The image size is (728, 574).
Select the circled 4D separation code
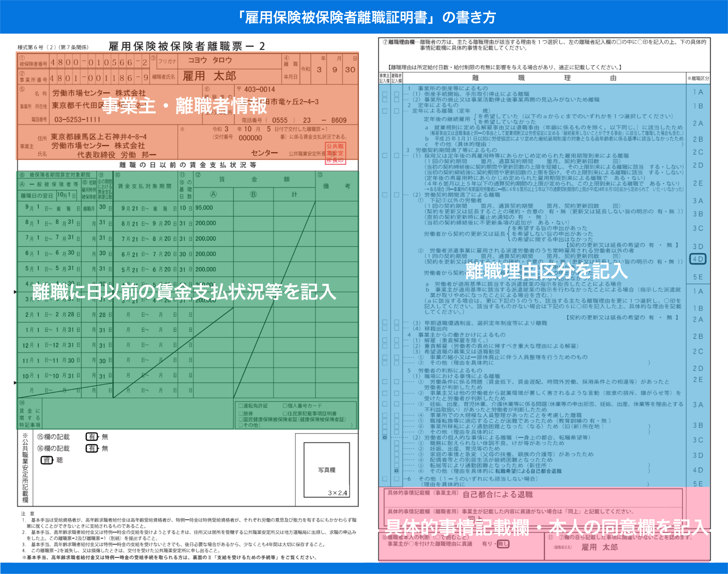pyautogui.click(x=697, y=259)
